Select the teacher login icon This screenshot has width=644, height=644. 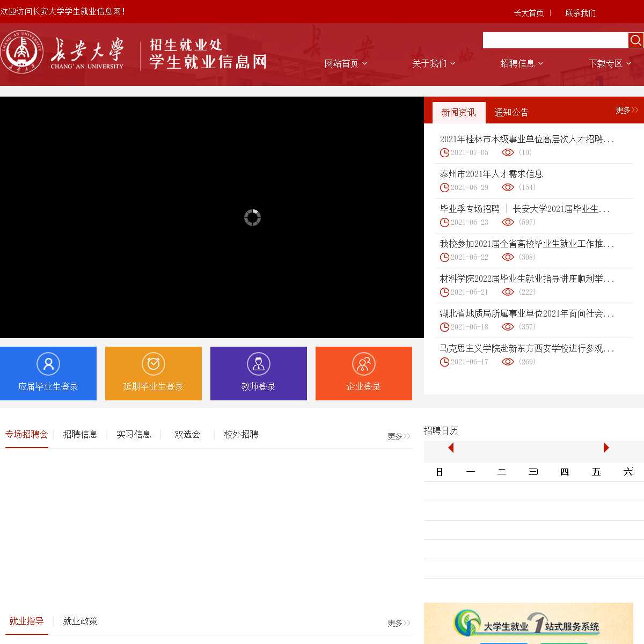259,364
